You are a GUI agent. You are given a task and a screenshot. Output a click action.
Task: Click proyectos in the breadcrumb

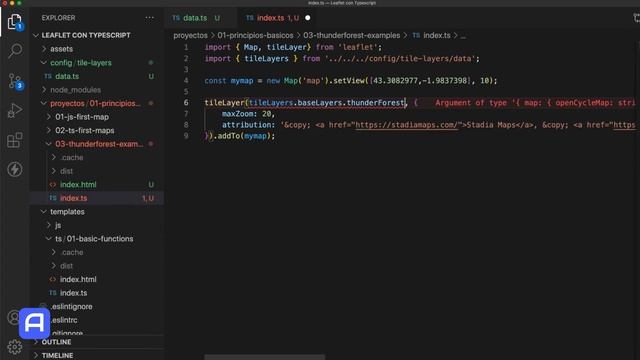click(x=190, y=36)
